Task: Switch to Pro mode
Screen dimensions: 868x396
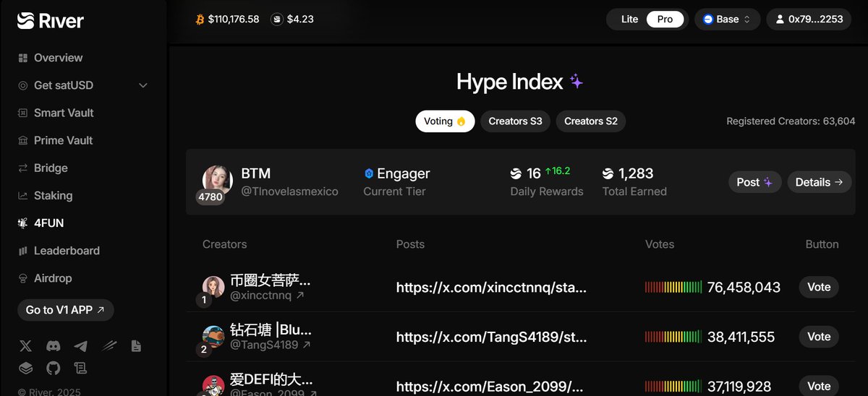Action: tap(665, 20)
